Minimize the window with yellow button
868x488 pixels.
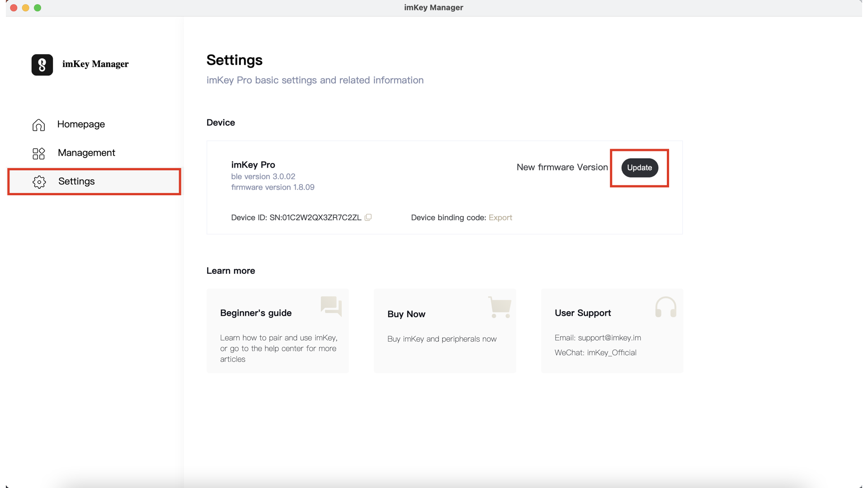pos(26,8)
